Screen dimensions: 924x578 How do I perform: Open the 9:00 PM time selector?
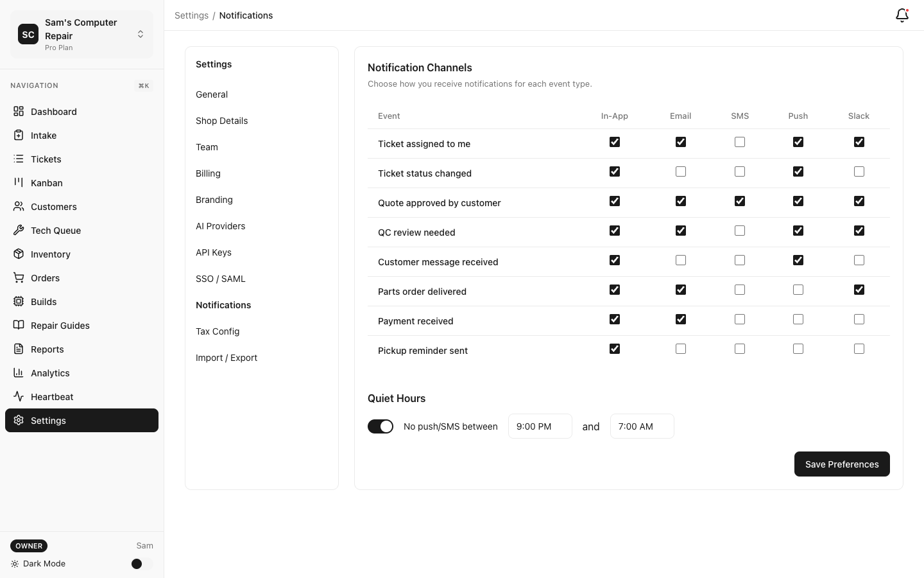click(540, 426)
